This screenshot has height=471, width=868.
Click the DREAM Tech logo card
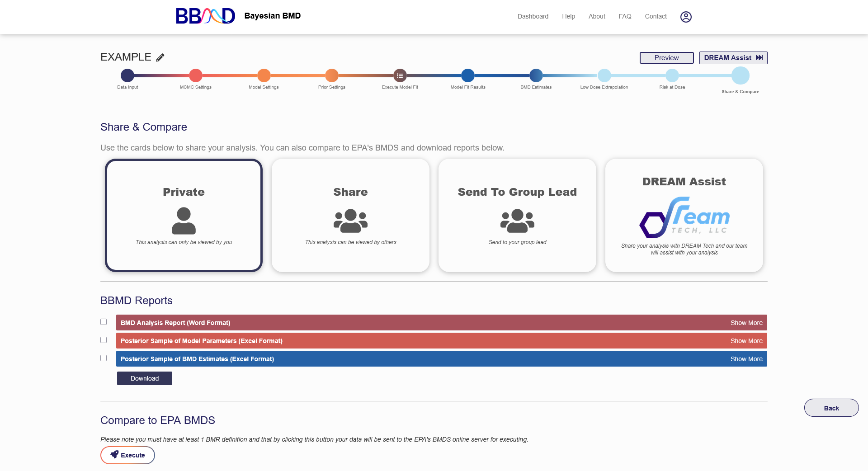pos(684,217)
